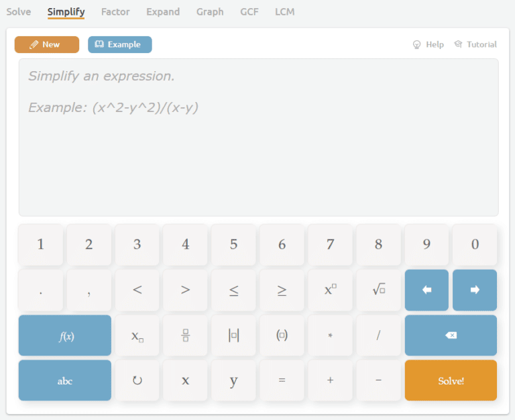Click the orange Solve! button

pos(451,380)
